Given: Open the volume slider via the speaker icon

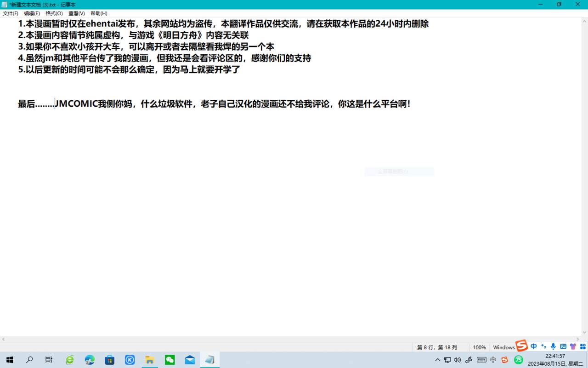Looking at the screenshot, I should pyautogui.click(x=458, y=360).
